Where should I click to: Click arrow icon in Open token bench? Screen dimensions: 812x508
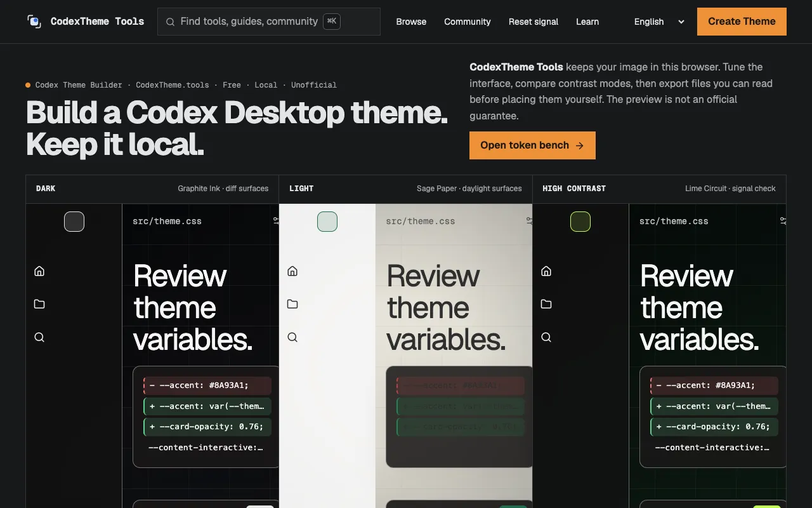pos(579,145)
